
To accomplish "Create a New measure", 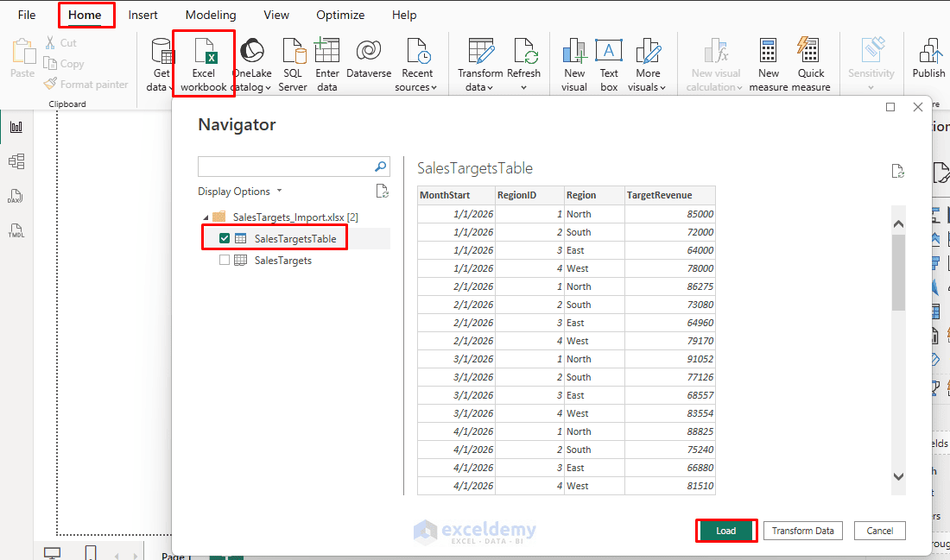I will coord(769,65).
